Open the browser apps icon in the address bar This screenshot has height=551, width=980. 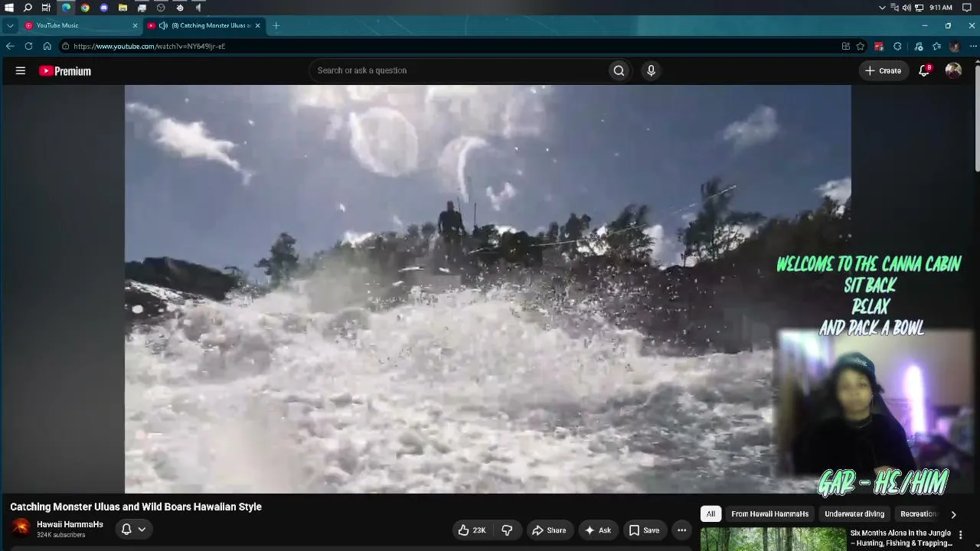(846, 46)
